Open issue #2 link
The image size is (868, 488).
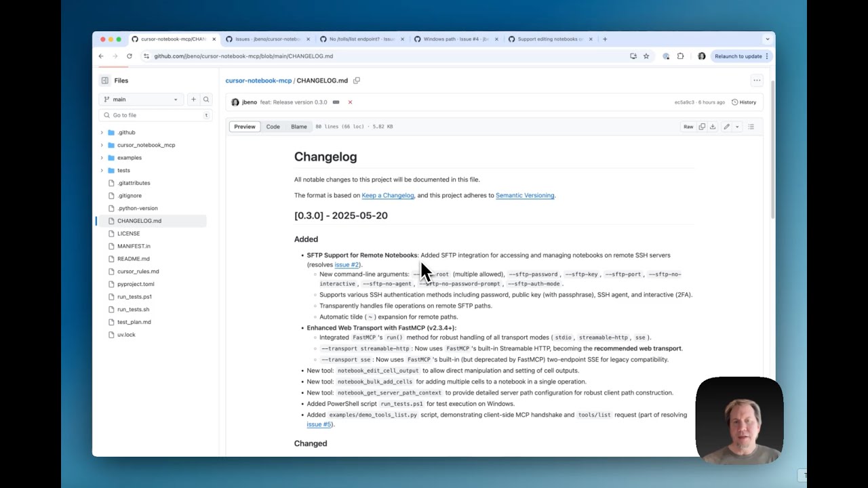(x=347, y=264)
